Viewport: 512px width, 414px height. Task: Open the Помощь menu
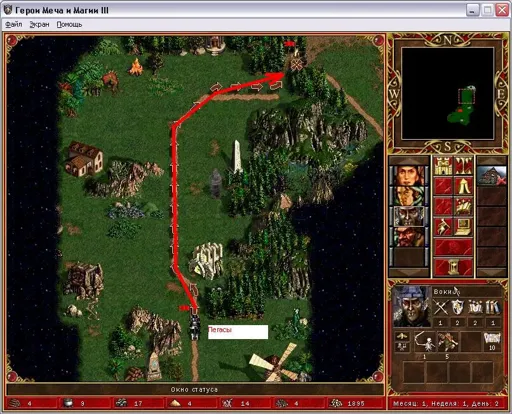point(69,24)
